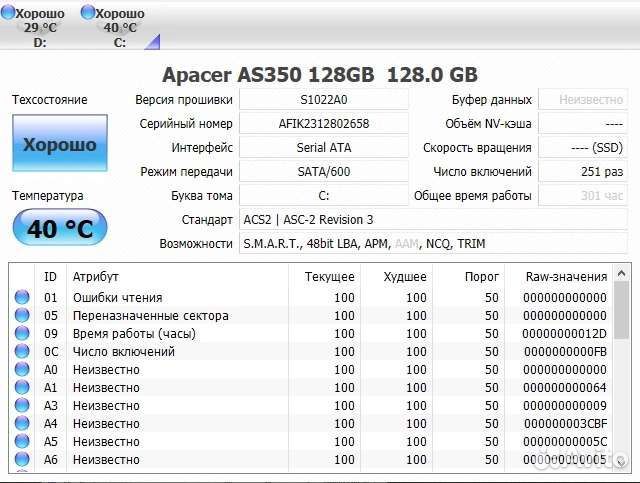Image resolution: width=640 pixels, height=483 pixels.
Task: Click the Температура label
Action: (47, 196)
